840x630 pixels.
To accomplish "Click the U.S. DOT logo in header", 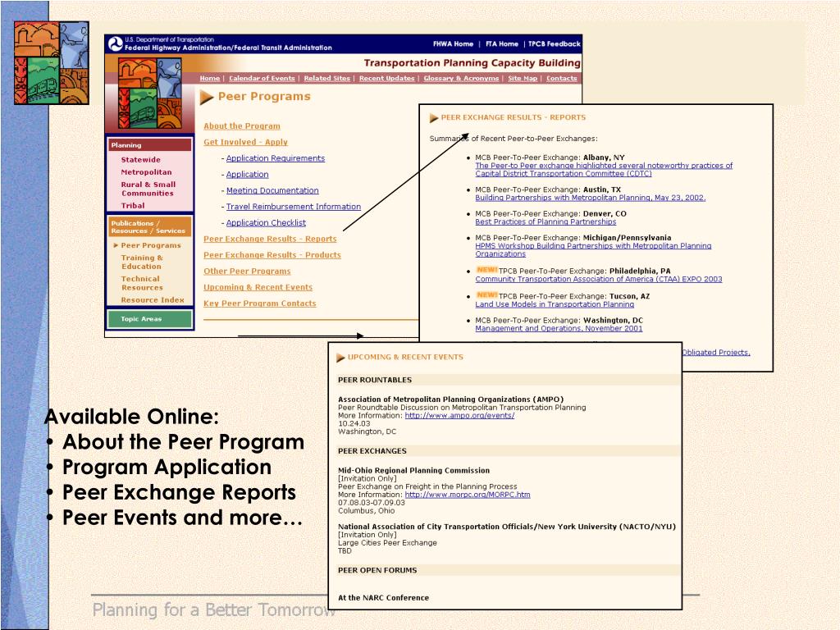I will click(115, 44).
